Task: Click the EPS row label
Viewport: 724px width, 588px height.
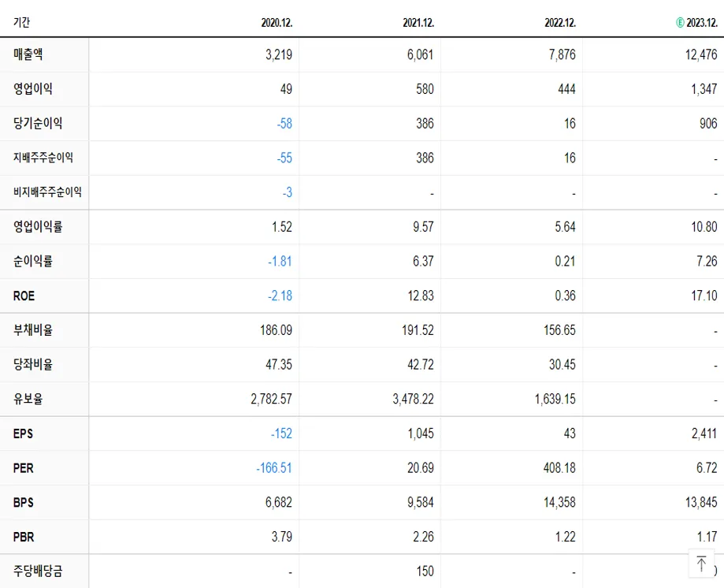Action: tap(23, 434)
